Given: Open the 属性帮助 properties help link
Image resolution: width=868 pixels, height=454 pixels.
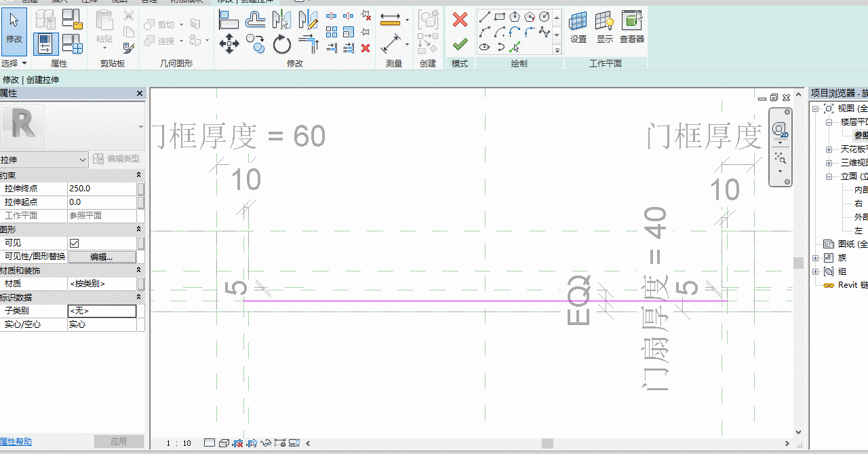Looking at the screenshot, I should (16, 442).
